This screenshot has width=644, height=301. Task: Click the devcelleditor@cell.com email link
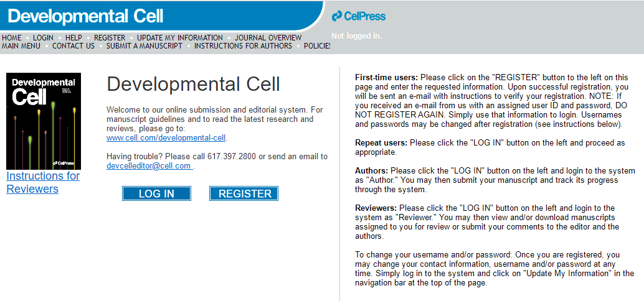pos(149,166)
